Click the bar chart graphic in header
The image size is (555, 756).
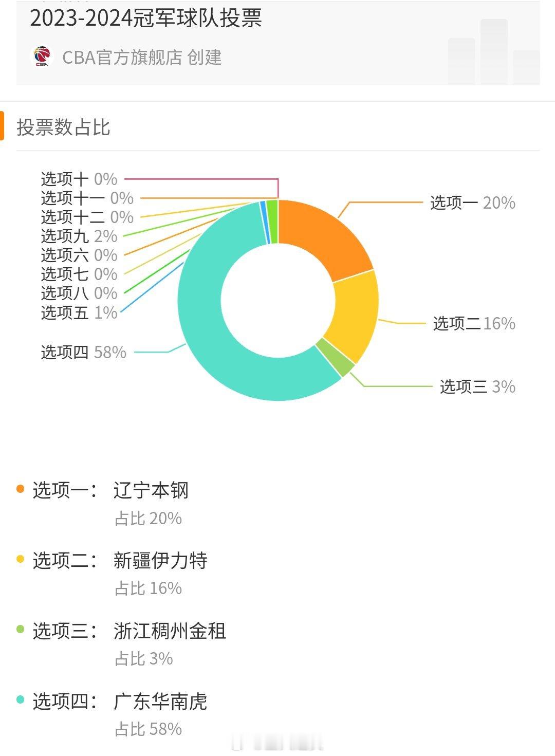pos(494,52)
